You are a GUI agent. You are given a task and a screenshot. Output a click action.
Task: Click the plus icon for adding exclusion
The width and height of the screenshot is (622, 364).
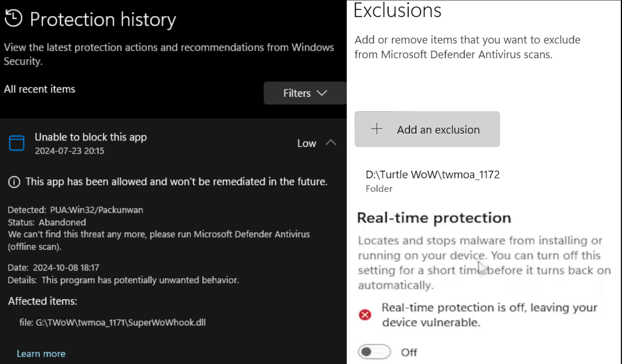click(x=377, y=129)
